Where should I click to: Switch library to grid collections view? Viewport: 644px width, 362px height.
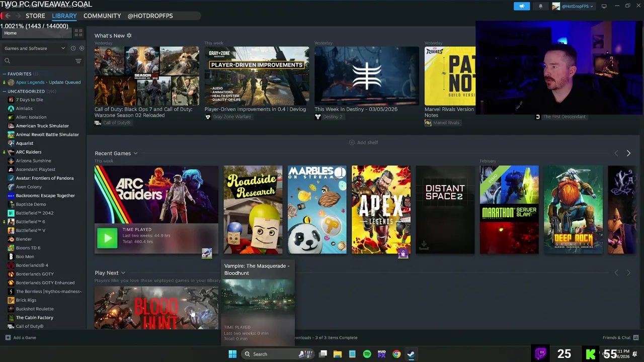click(x=78, y=33)
